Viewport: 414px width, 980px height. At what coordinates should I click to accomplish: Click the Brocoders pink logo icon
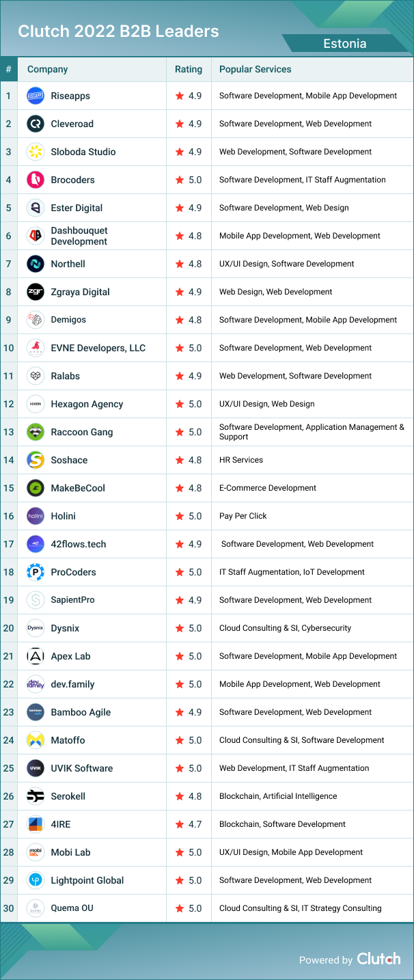click(x=36, y=180)
